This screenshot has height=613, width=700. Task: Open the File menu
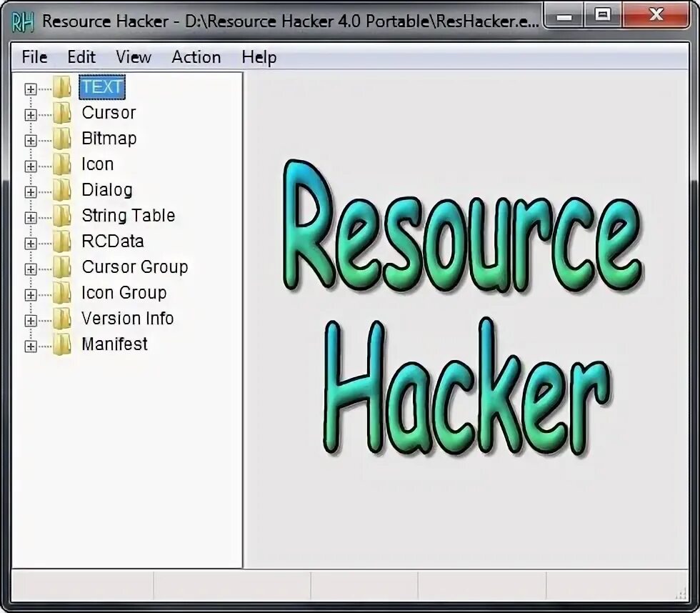coord(34,57)
